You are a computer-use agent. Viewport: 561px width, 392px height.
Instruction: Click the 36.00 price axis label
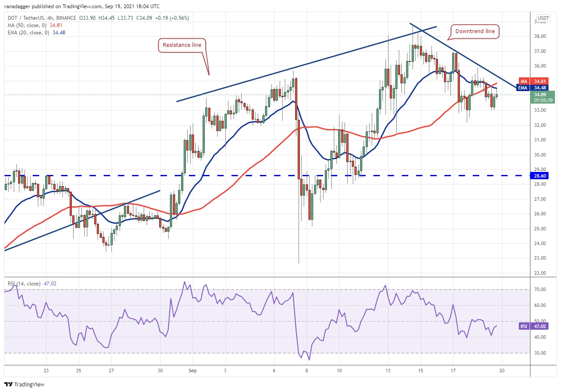click(541, 66)
